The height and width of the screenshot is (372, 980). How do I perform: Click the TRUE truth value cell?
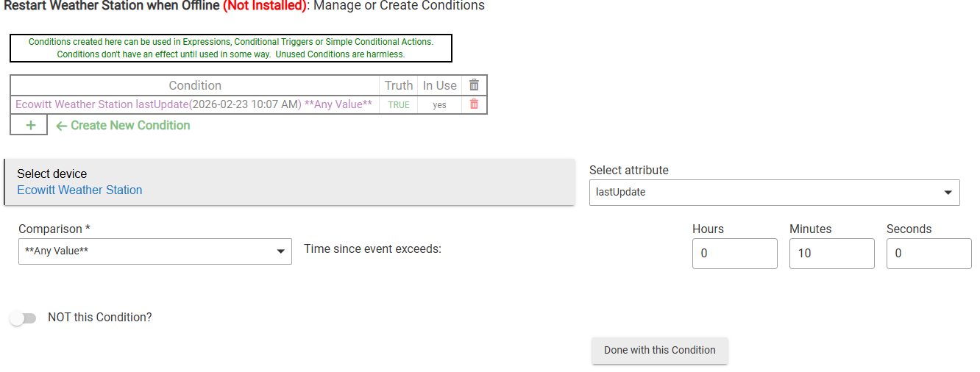[399, 105]
